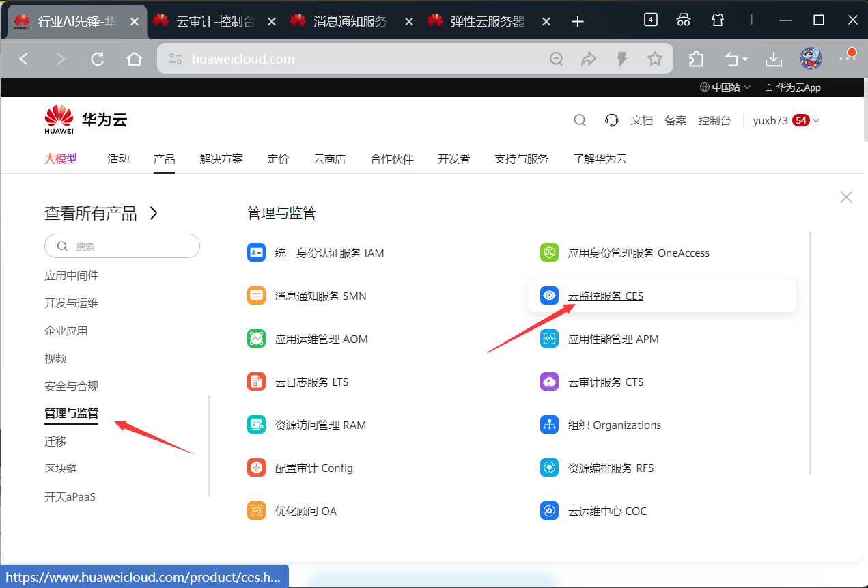The width and height of the screenshot is (868, 588).
Task: Open the 活动 menu item
Action: coord(118,158)
